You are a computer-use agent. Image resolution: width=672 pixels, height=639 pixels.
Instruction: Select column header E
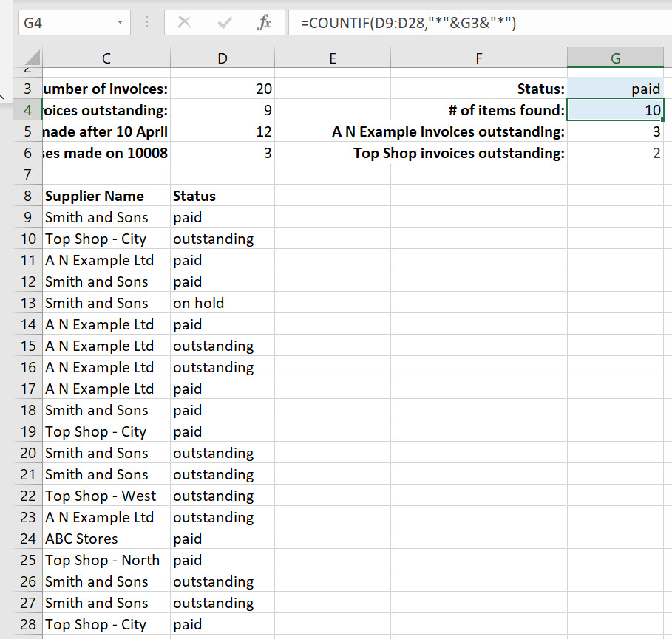pyautogui.click(x=332, y=57)
